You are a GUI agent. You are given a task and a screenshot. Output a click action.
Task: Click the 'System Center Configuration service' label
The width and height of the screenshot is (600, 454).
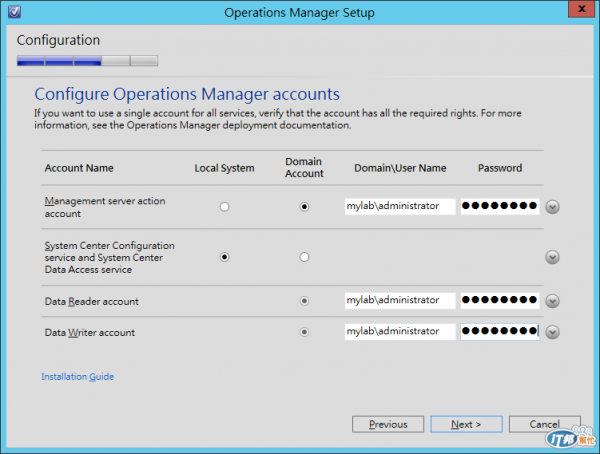pyautogui.click(x=109, y=257)
